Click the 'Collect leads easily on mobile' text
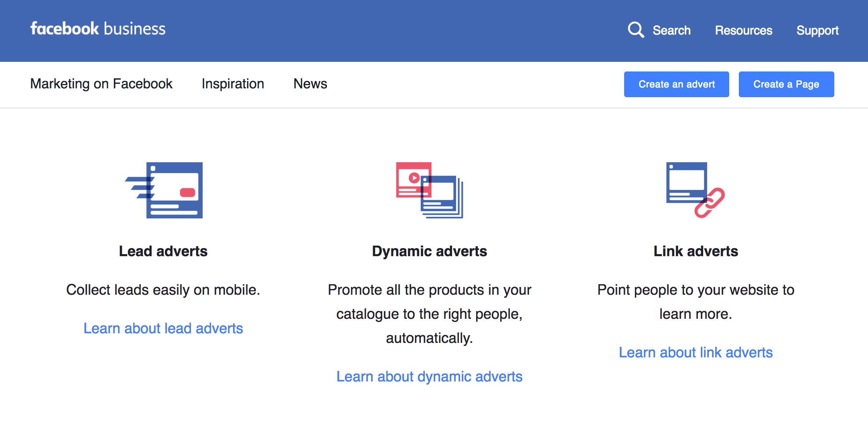Image resolution: width=868 pixels, height=424 pixels. 163,290
